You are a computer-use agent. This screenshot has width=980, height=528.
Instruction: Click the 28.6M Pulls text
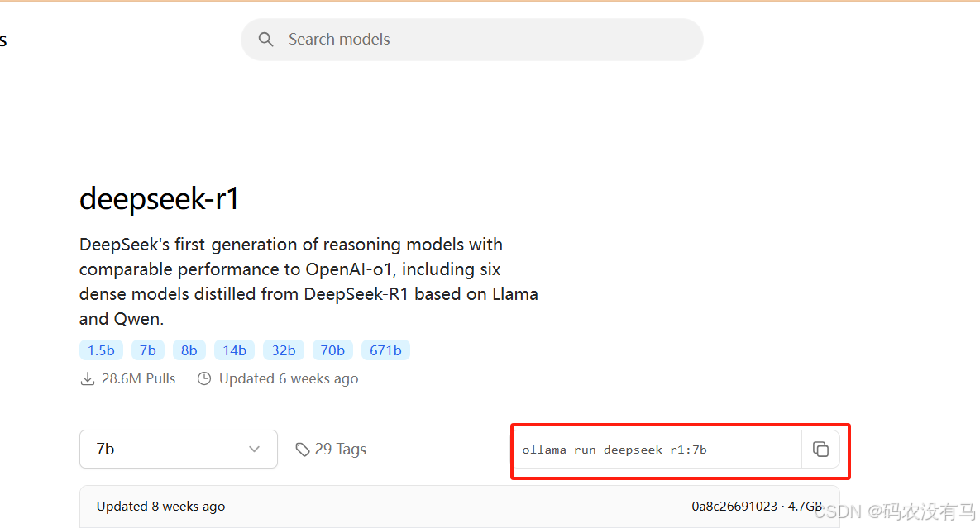pos(138,378)
